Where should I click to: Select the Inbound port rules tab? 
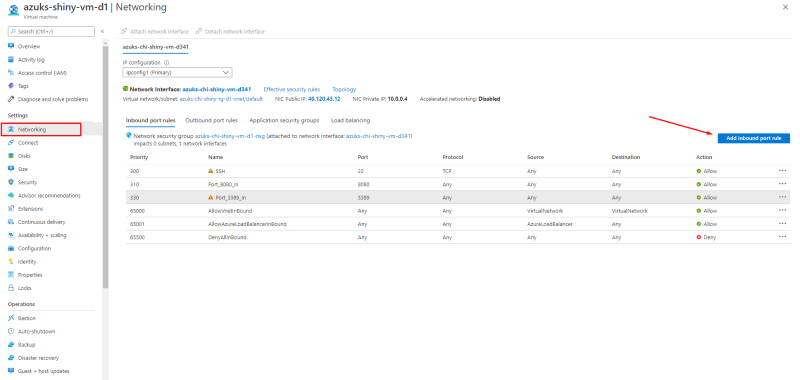[151, 120]
